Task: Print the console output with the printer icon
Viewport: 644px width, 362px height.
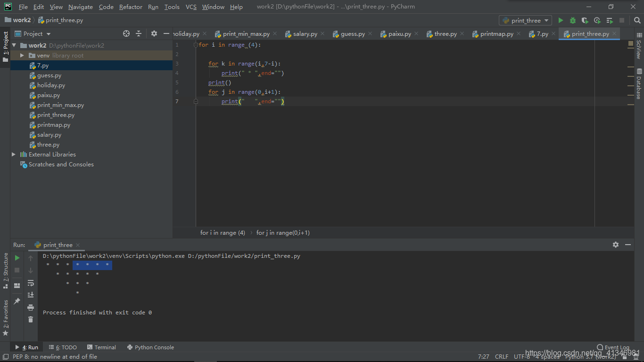Action: pos(31,307)
